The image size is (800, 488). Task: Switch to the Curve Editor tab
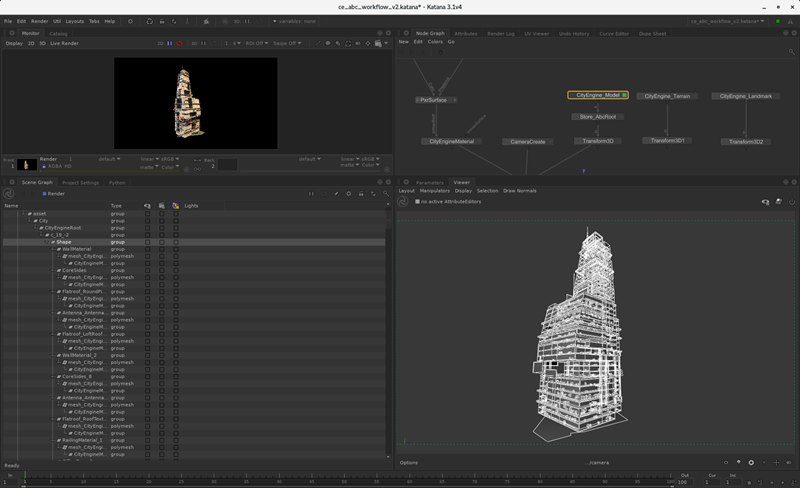coord(614,33)
